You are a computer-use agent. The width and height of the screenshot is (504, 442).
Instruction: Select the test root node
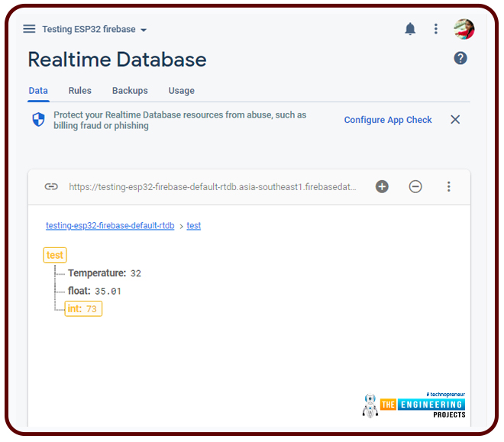(55, 255)
